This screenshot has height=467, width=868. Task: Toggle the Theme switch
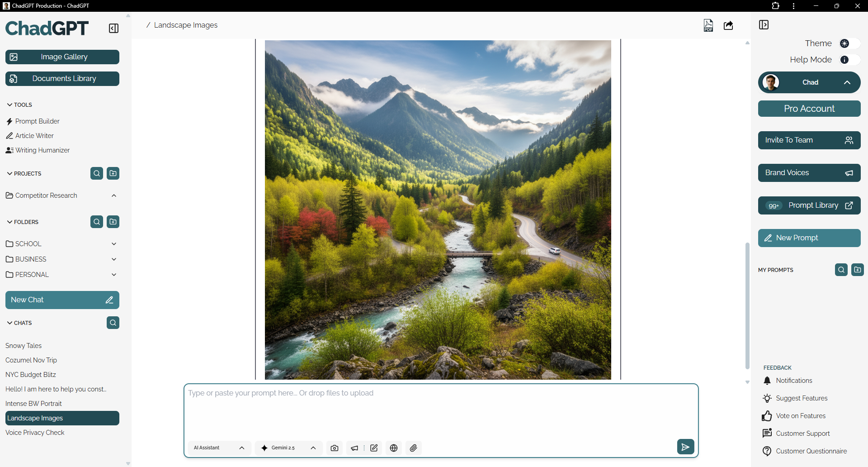coord(849,43)
